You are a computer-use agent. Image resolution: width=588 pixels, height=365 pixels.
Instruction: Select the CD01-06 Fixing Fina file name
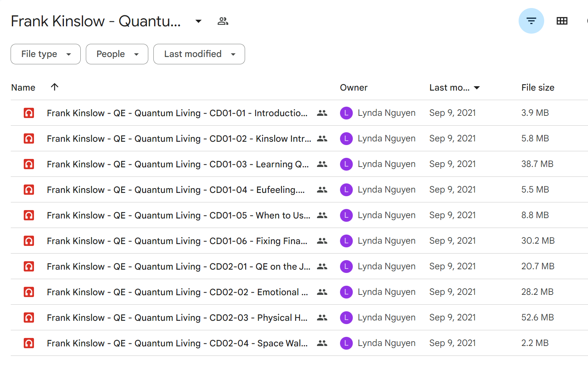177,241
